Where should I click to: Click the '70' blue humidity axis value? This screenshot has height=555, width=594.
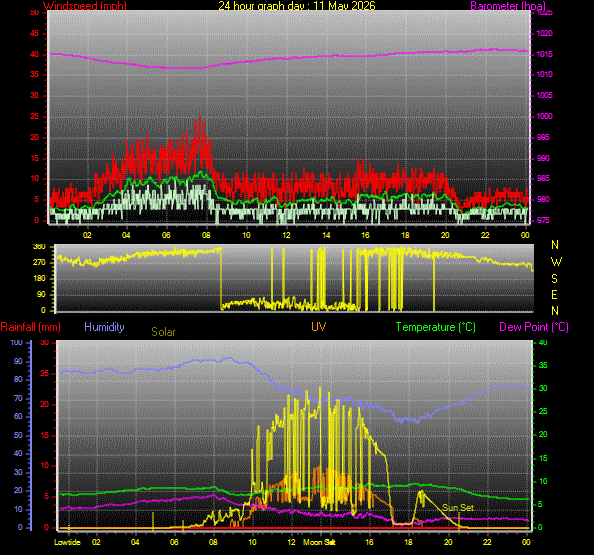(x=18, y=398)
